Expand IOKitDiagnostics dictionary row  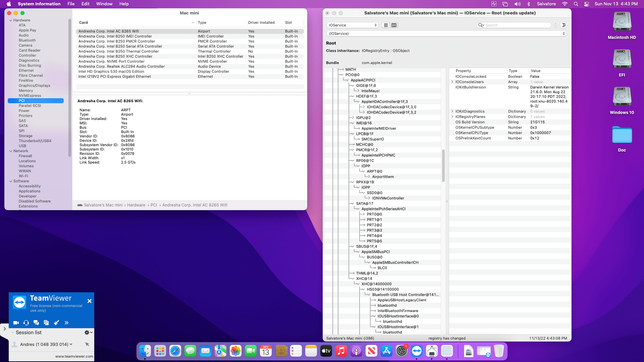(x=452, y=111)
